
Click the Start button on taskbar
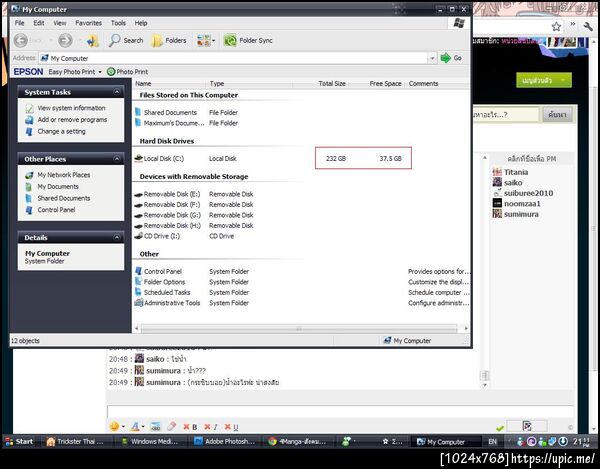19,441
